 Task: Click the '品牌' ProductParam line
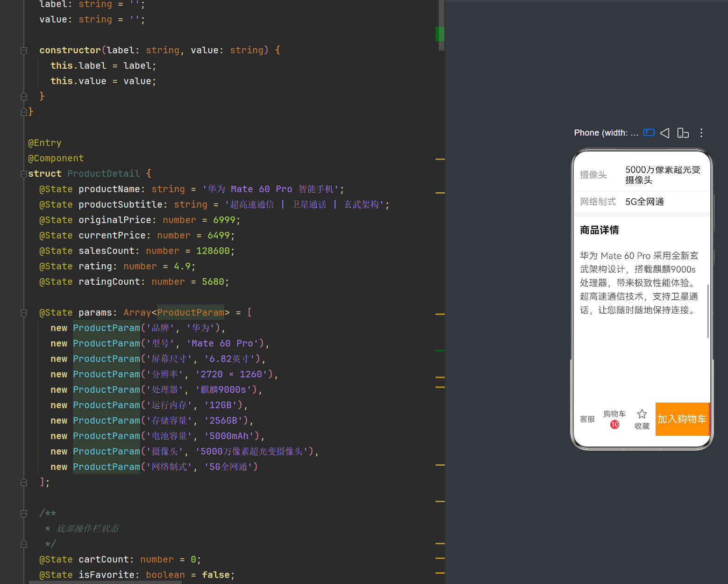(x=138, y=328)
